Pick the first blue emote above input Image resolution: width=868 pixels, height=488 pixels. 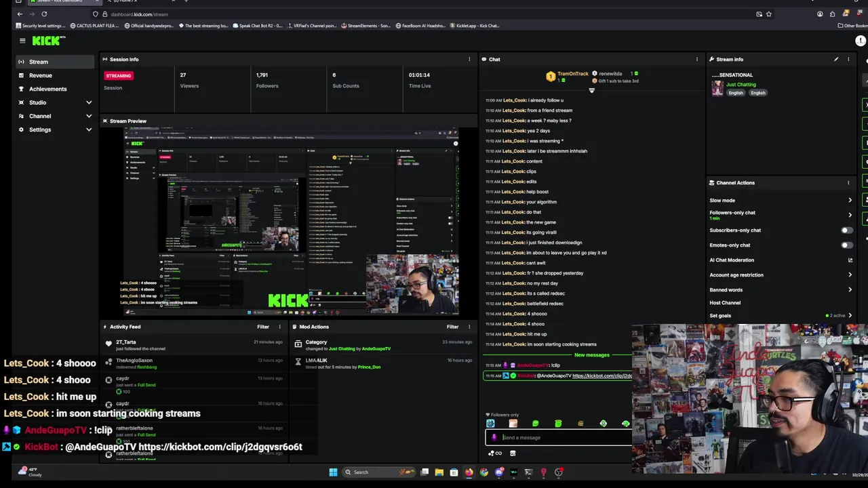pyautogui.click(x=490, y=424)
